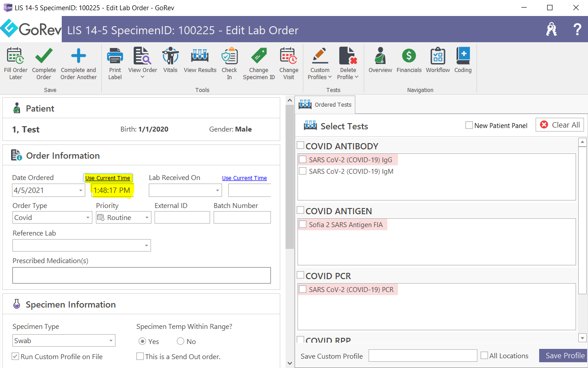Click the Fill Order Later icon
Viewport: 588px width, 368px height.
(x=16, y=56)
